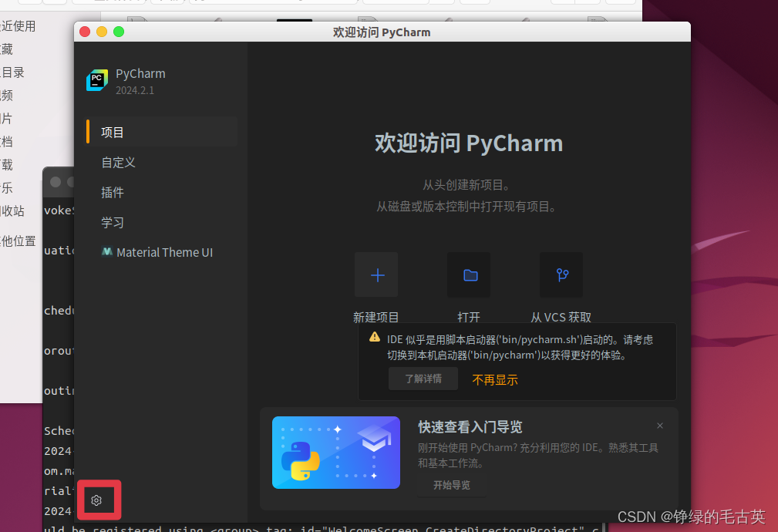
Task: Select 收站 entry in file manager sidebar
Action: click(12, 211)
